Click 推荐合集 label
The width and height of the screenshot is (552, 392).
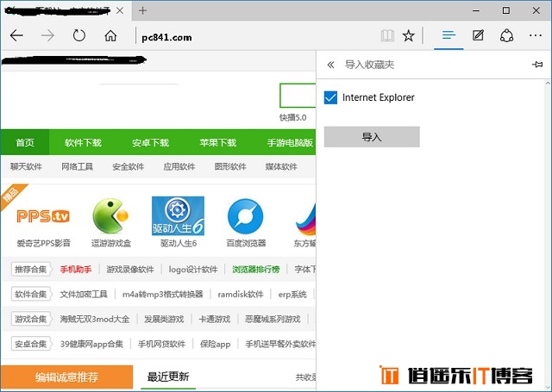(31, 270)
